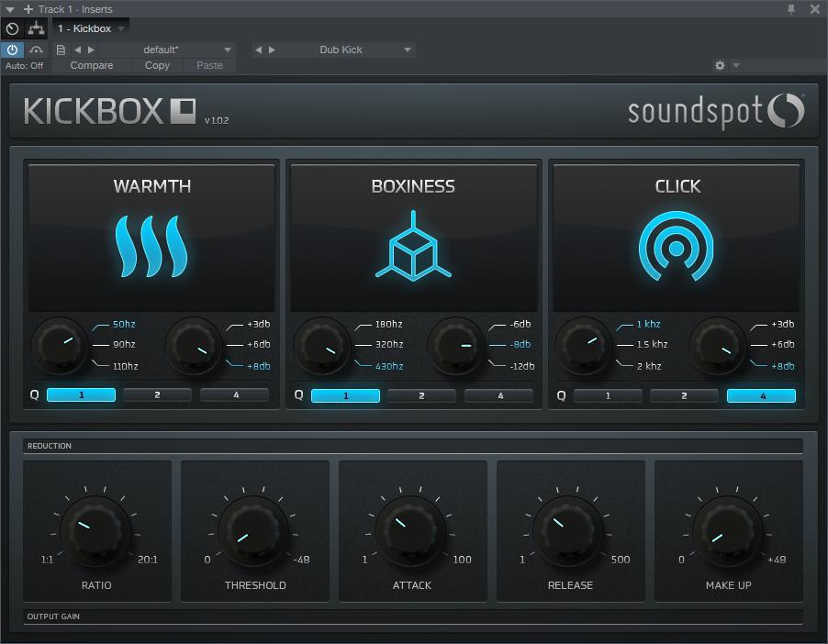Open the menu arrow next to the gear icon

coord(734,65)
